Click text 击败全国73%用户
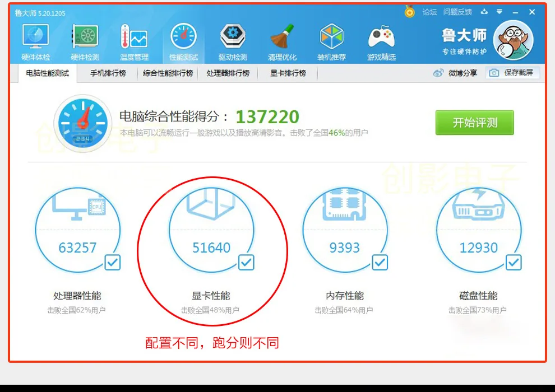The height and width of the screenshot is (392, 555). tap(478, 310)
